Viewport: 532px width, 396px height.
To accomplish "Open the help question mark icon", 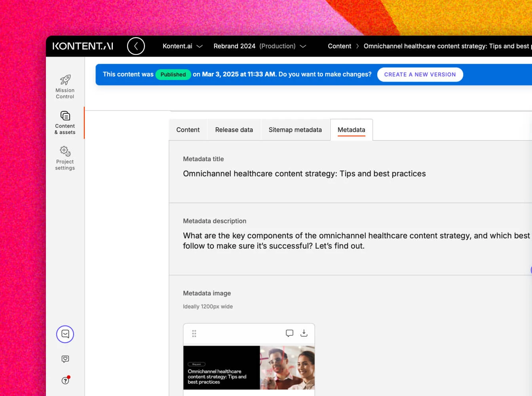I will click(65, 381).
